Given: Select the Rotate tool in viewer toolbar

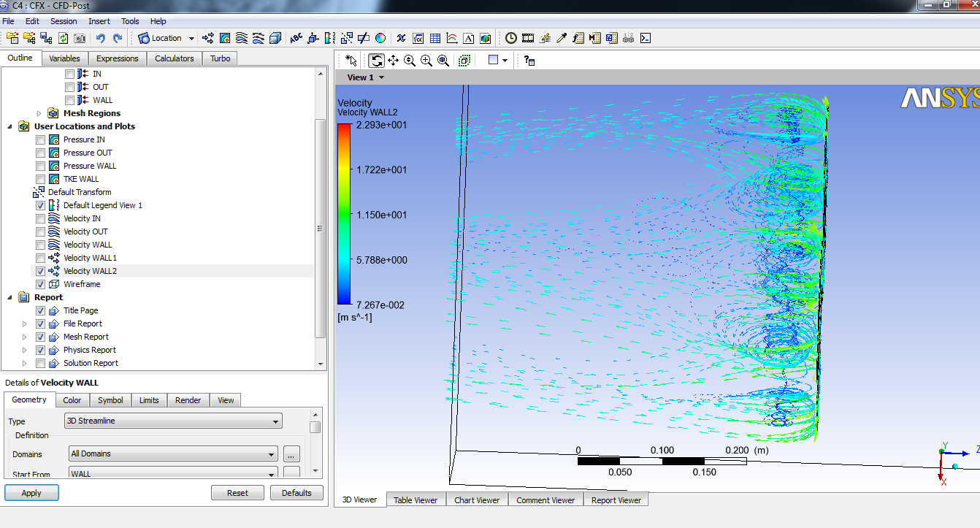Looking at the screenshot, I should [376, 61].
